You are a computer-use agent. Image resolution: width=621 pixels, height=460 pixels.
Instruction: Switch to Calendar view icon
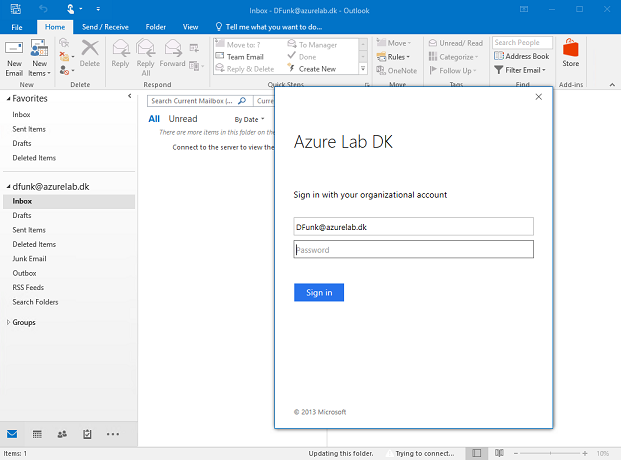37,434
